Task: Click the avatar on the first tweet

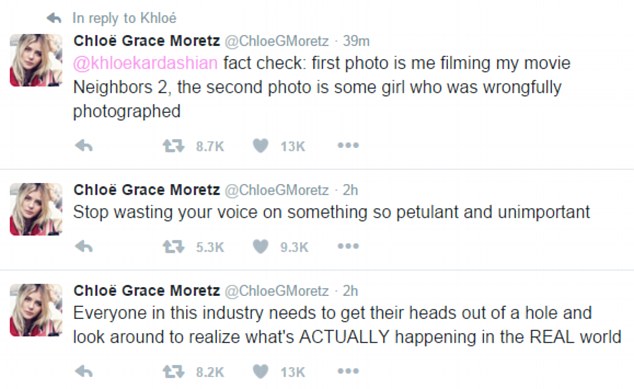Action: coord(36,60)
